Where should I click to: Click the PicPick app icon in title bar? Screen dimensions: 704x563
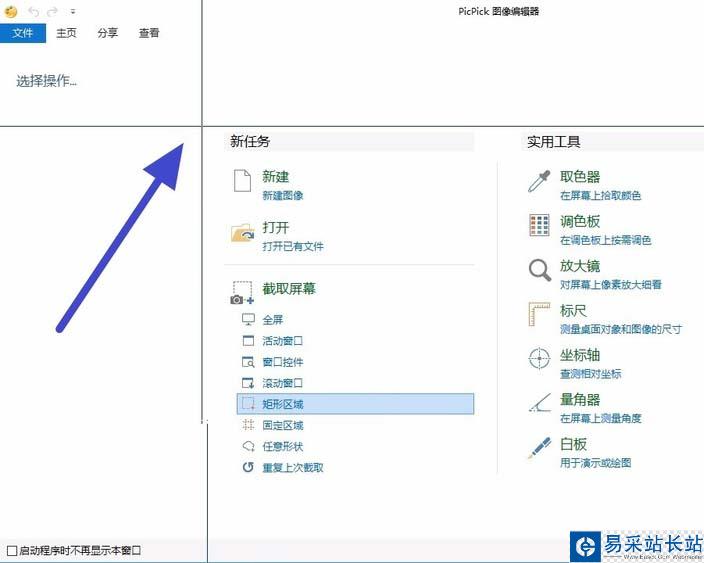point(10,11)
